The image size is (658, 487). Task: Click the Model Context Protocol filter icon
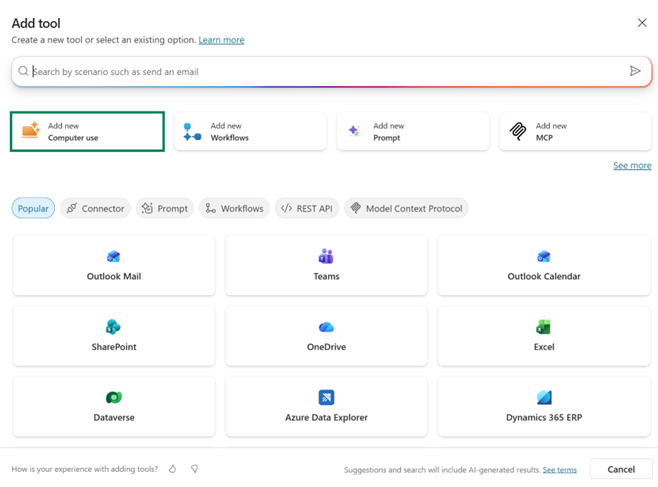click(x=355, y=208)
